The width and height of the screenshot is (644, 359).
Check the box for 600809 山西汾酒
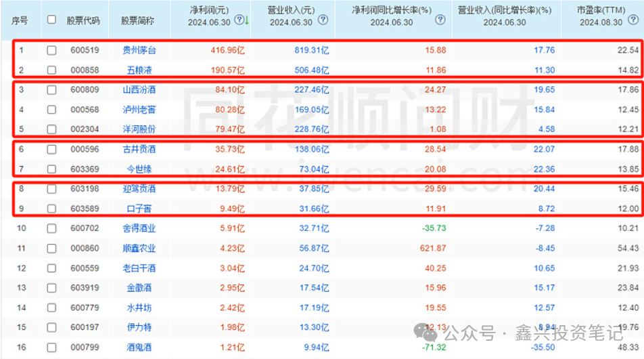tap(51, 89)
